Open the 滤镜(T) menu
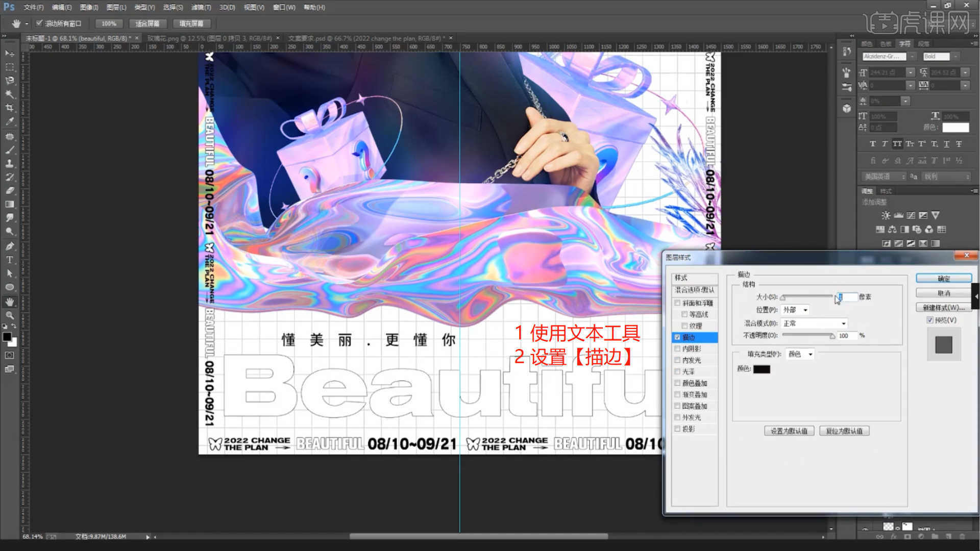Image resolution: width=980 pixels, height=551 pixels. (201, 7)
